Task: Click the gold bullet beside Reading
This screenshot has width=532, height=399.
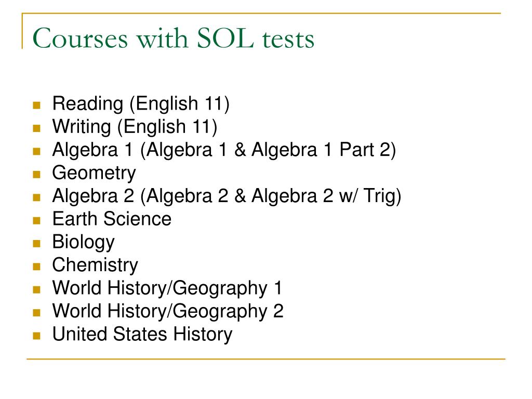Action: (x=37, y=105)
